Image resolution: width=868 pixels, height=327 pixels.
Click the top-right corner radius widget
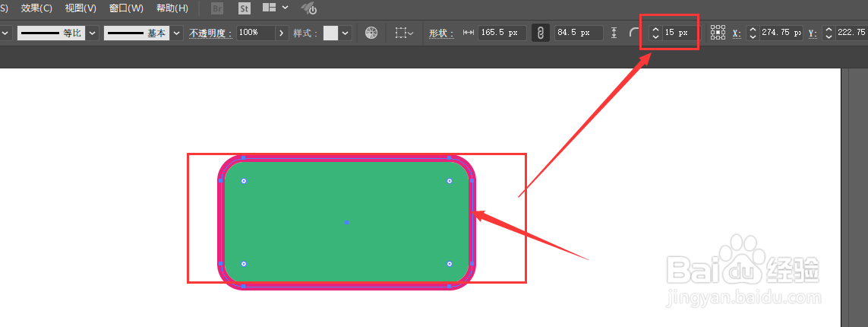(x=450, y=181)
